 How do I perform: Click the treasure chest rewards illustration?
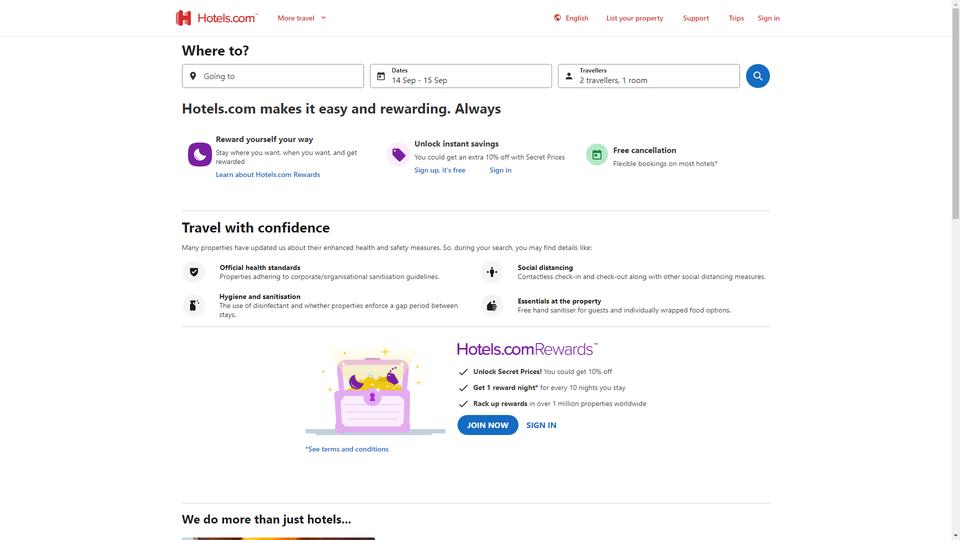[x=375, y=391]
